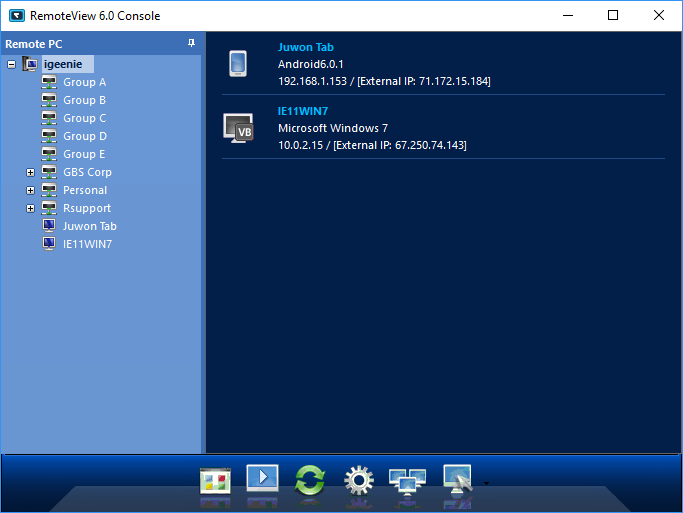Expand the Personal group
Screen dimensions: 683x513
30,190
